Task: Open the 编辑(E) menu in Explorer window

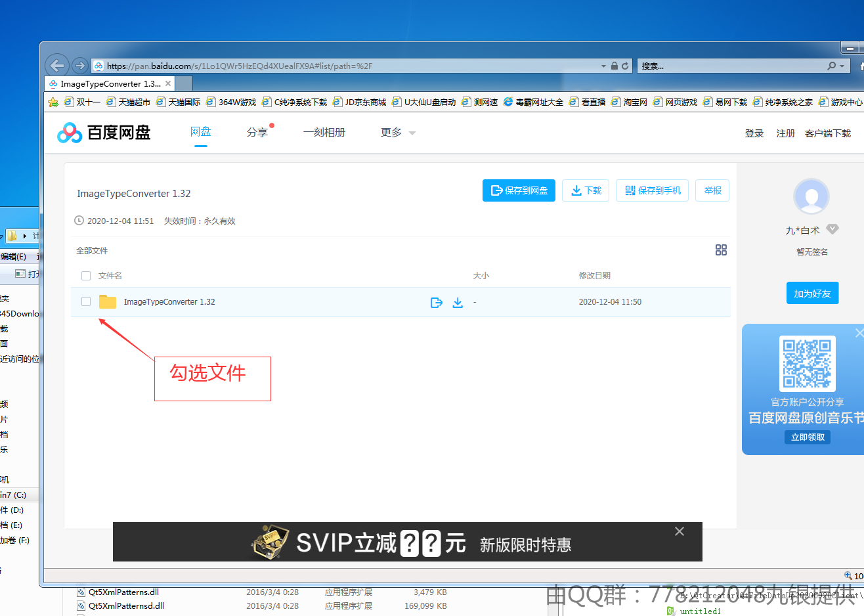Action: (14, 256)
